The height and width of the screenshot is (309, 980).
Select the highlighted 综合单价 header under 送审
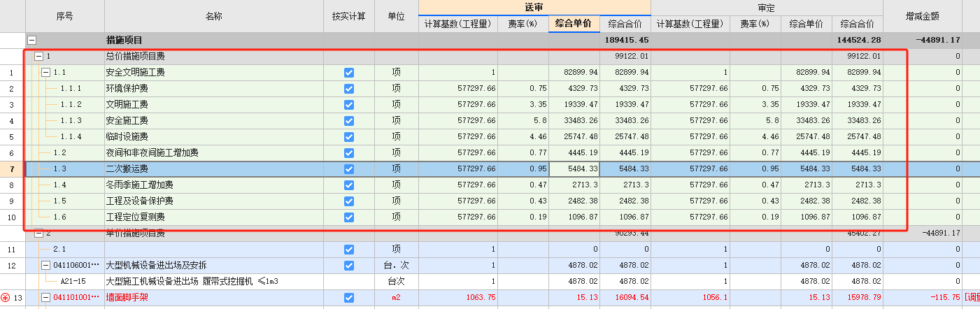tap(574, 24)
